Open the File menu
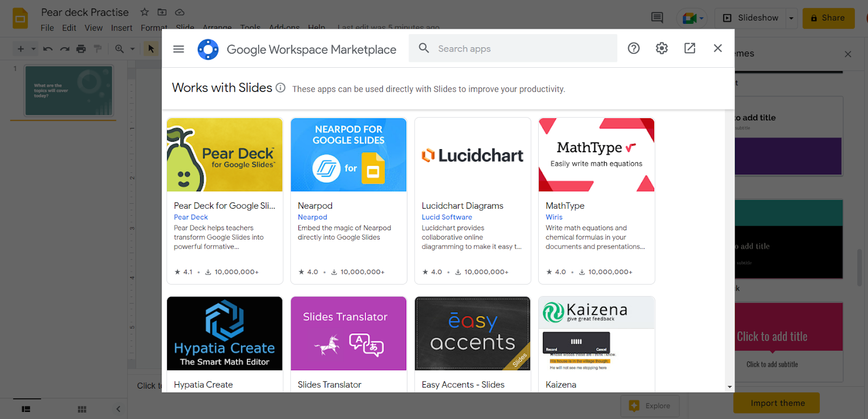The width and height of the screenshot is (868, 419). click(x=47, y=28)
